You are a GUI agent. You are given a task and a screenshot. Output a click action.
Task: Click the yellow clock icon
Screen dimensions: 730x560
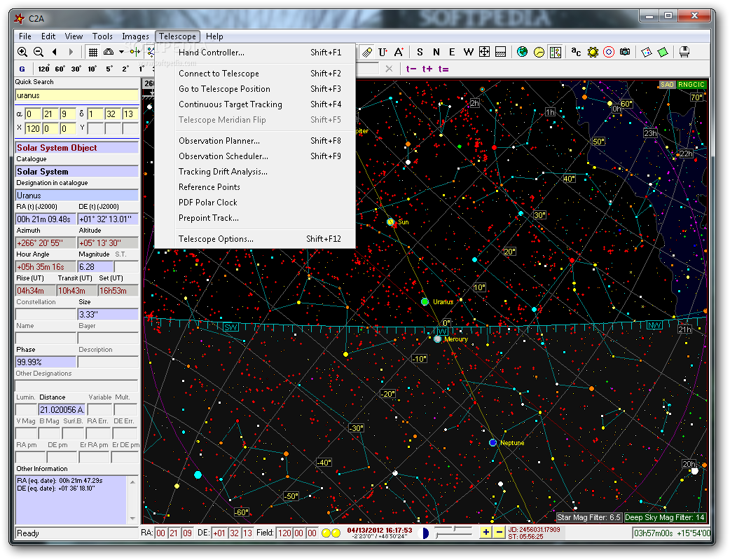click(539, 52)
